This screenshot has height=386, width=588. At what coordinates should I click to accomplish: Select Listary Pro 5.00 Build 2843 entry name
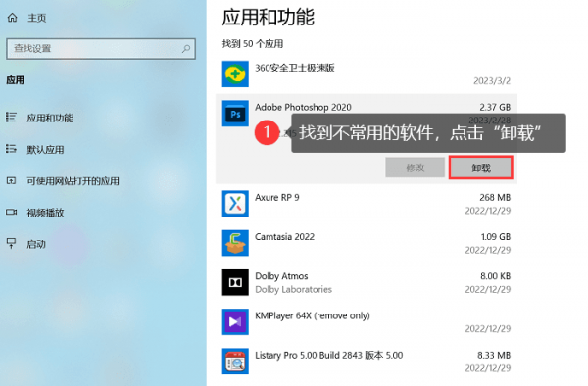click(x=329, y=355)
